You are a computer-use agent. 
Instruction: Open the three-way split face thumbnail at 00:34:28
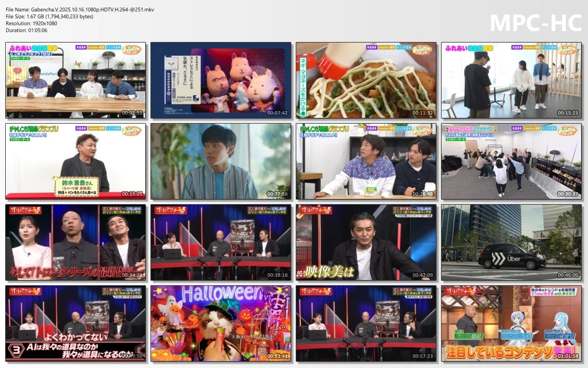click(75, 242)
